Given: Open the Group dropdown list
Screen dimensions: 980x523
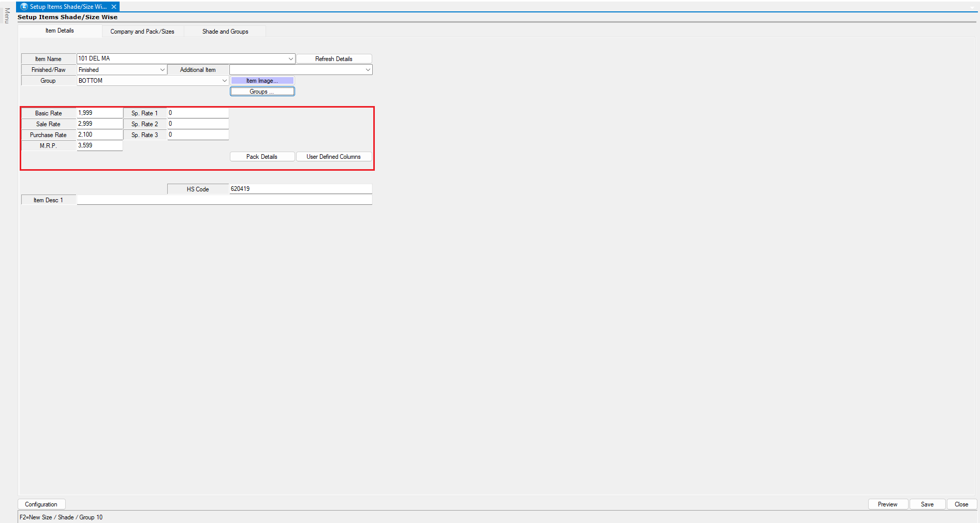Looking at the screenshot, I should click(224, 81).
